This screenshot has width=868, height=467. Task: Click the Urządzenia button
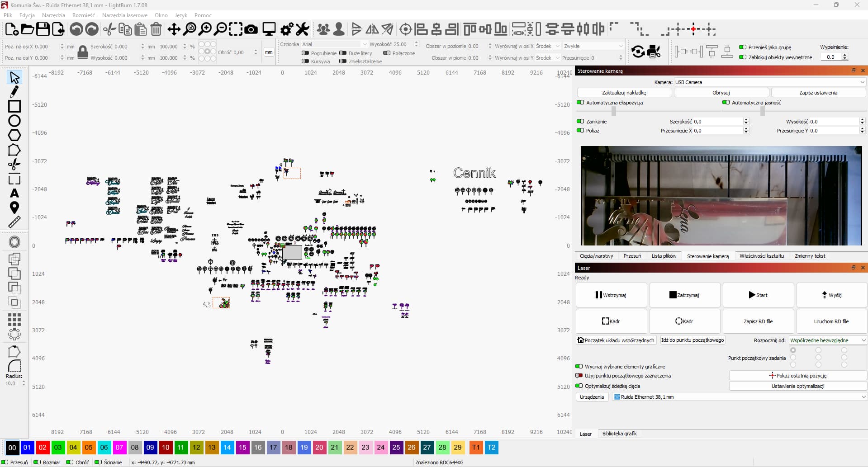coord(592,397)
